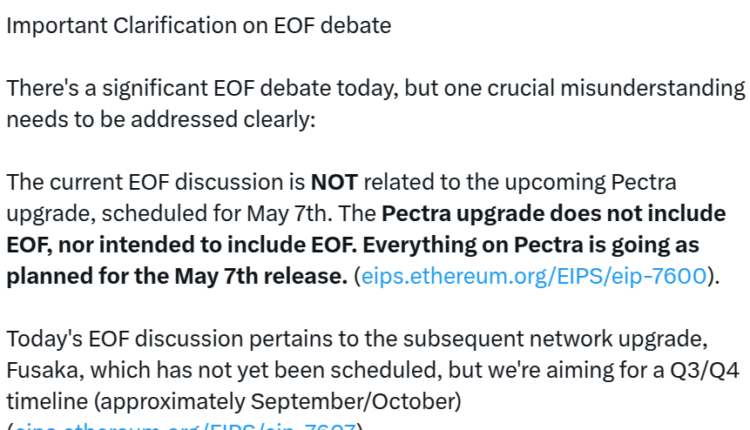Click bold 'planned for the May 7th release.' text
750x430 pixels.
pos(176,277)
